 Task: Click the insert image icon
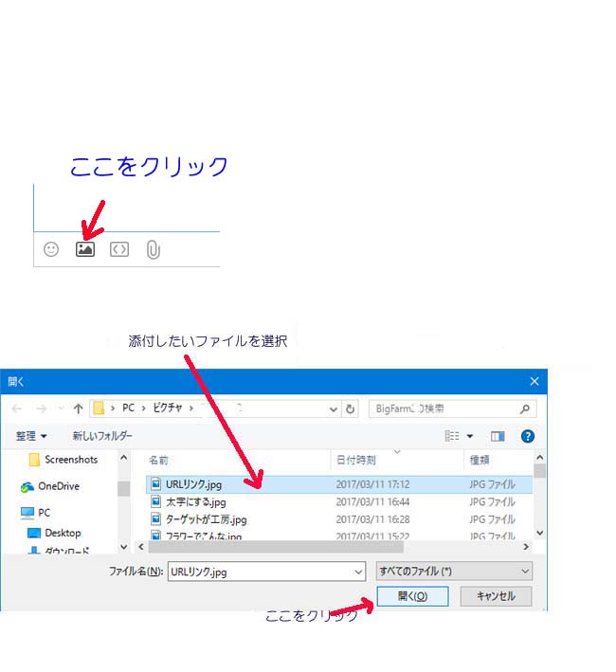point(84,249)
